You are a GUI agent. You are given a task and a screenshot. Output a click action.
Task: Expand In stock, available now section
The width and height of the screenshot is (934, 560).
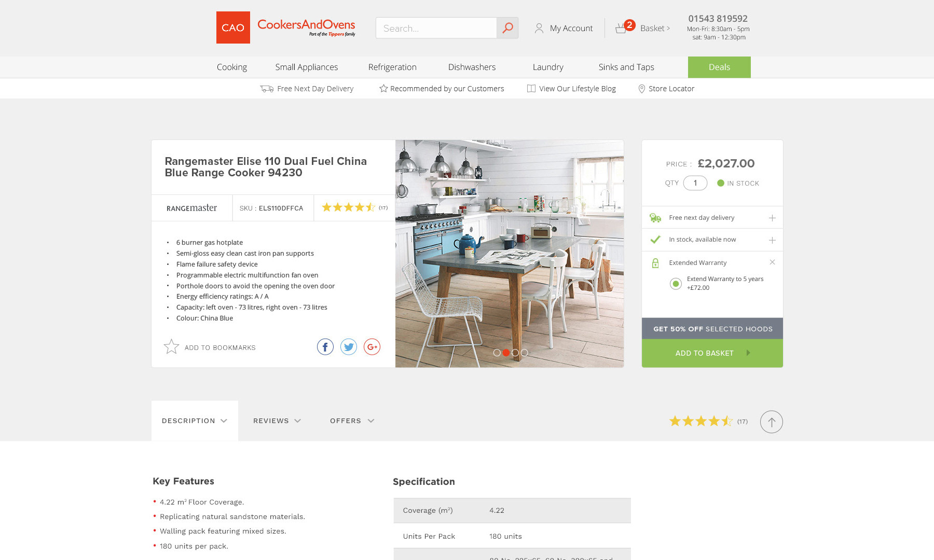(772, 240)
